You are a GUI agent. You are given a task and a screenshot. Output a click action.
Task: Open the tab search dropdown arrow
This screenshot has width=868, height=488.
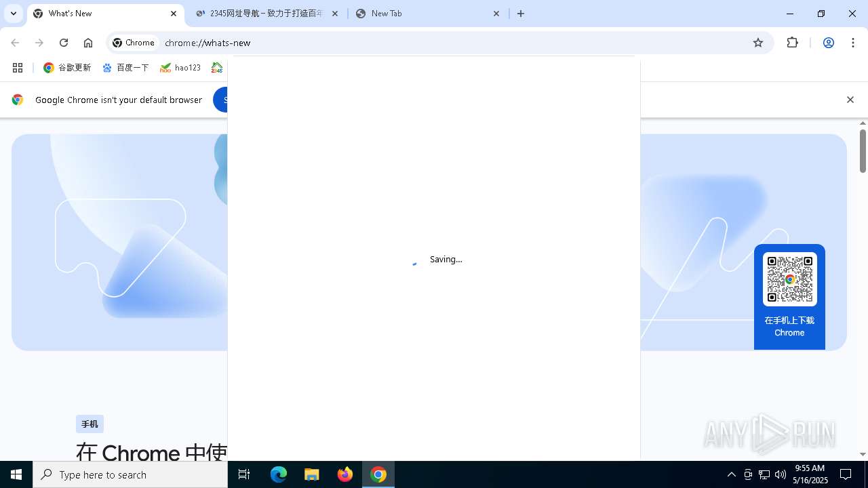[x=13, y=14]
